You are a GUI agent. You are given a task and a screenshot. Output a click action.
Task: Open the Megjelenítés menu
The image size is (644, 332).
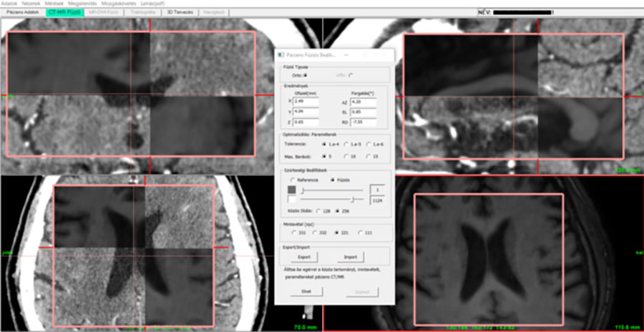[82, 3]
